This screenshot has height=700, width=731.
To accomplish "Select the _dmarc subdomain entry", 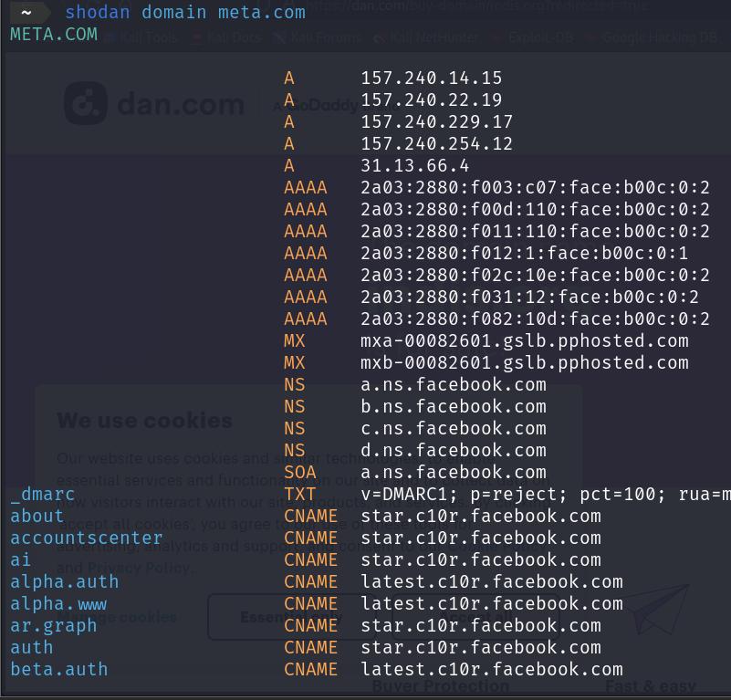I will pyautogui.click(x=42, y=495).
